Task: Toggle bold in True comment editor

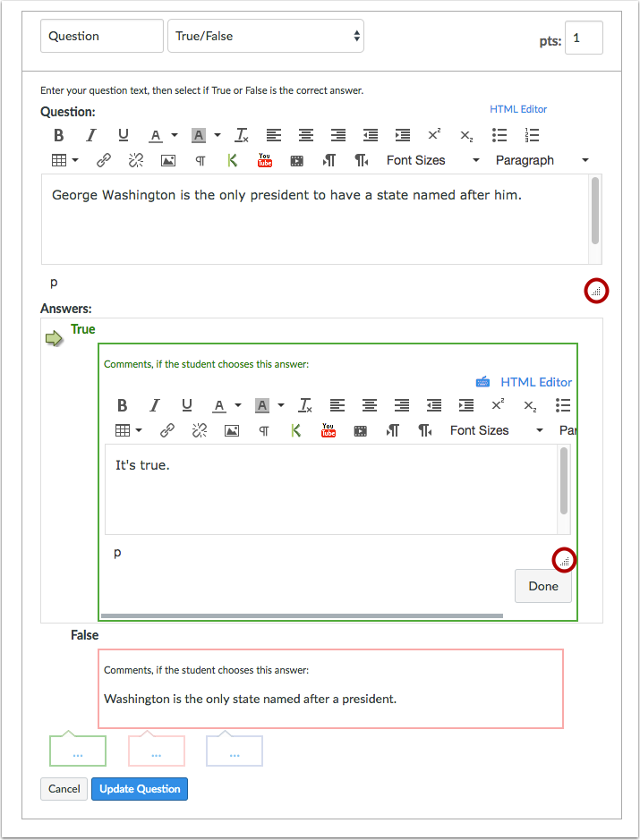Action: click(x=123, y=405)
